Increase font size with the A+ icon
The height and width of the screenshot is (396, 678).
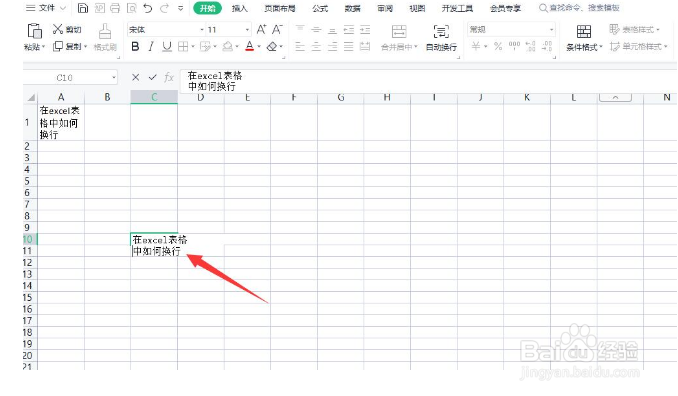(261, 29)
